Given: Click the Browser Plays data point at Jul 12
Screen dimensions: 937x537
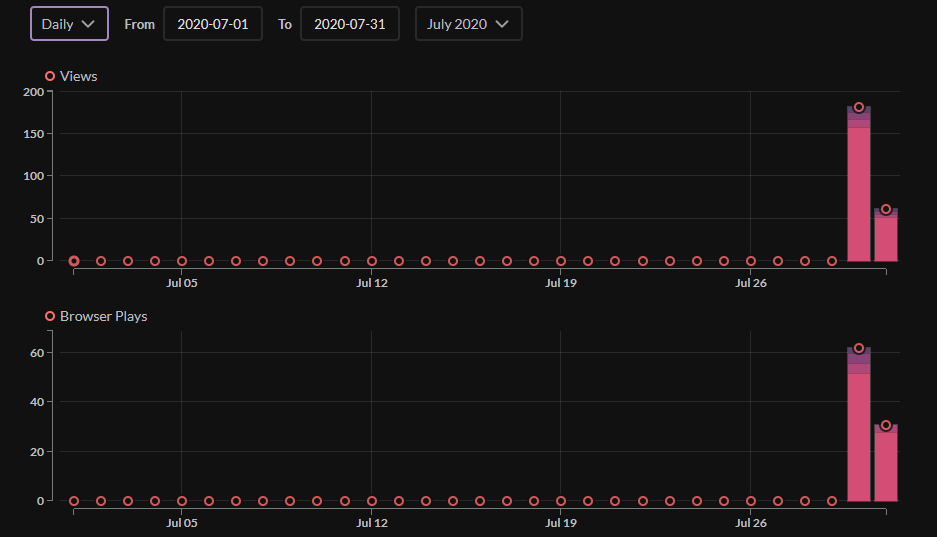Looking at the screenshot, I should click(372, 501).
